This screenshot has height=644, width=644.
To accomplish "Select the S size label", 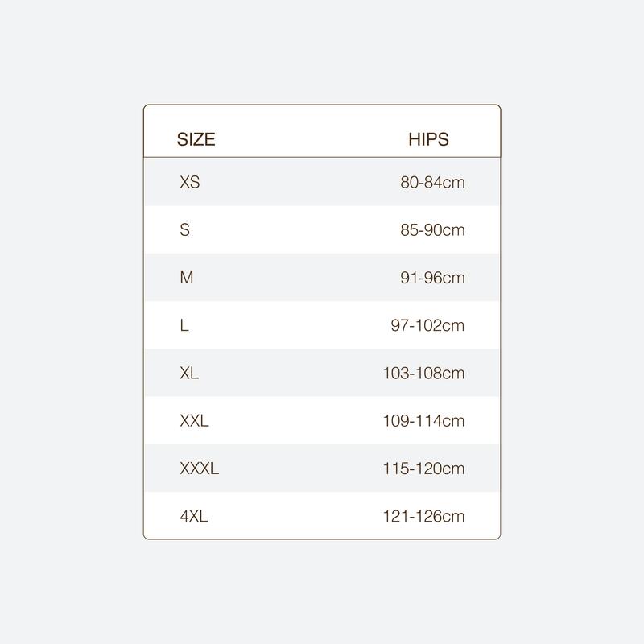I will pyautogui.click(x=185, y=229).
